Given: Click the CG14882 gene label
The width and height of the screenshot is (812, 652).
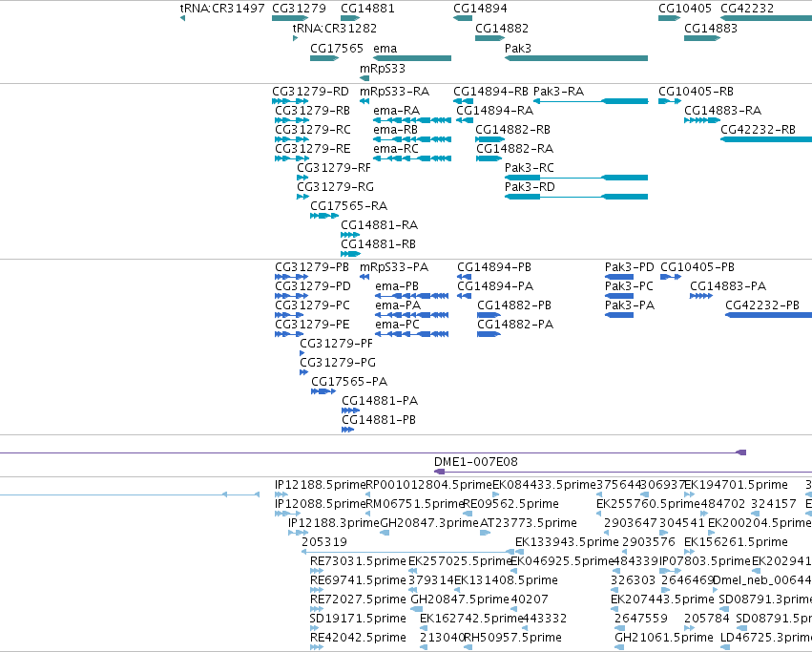Looking at the screenshot, I should [502, 28].
